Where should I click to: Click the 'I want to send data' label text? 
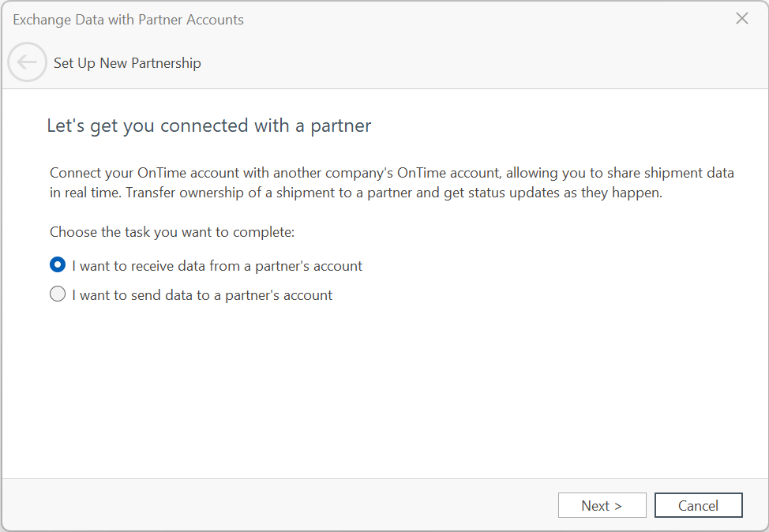tap(202, 295)
